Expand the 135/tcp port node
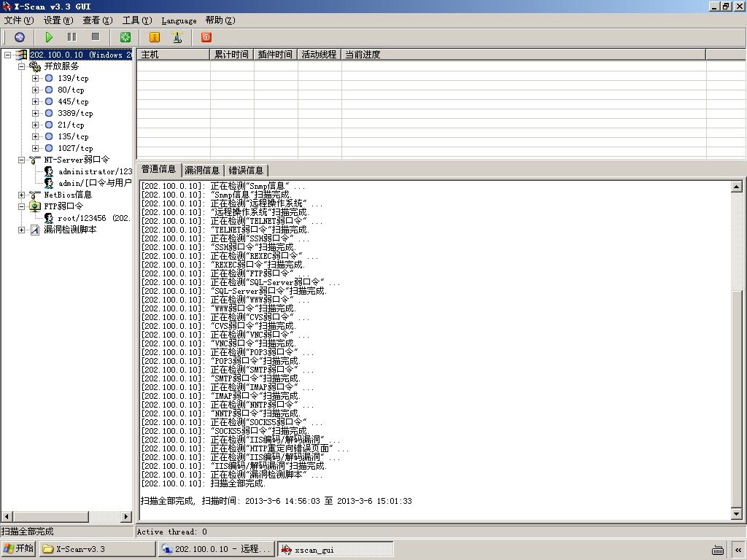Screen dimensions: 747x560 (x=35, y=136)
